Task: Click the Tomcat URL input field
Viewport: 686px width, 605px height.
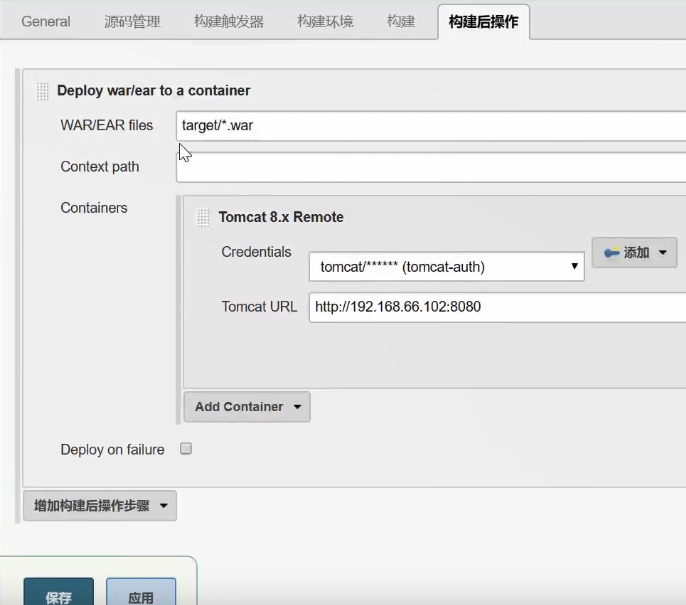Action: click(x=497, y=307)
